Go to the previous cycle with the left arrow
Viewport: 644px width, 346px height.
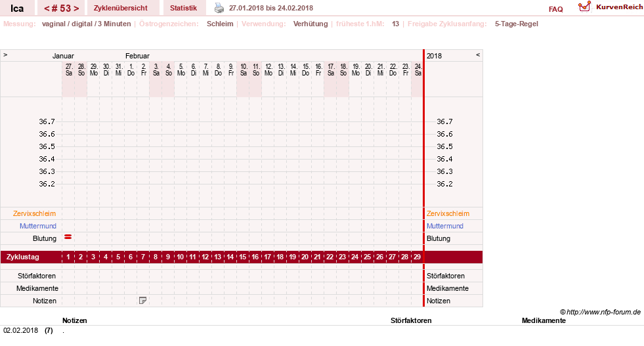tap(47, 9)
